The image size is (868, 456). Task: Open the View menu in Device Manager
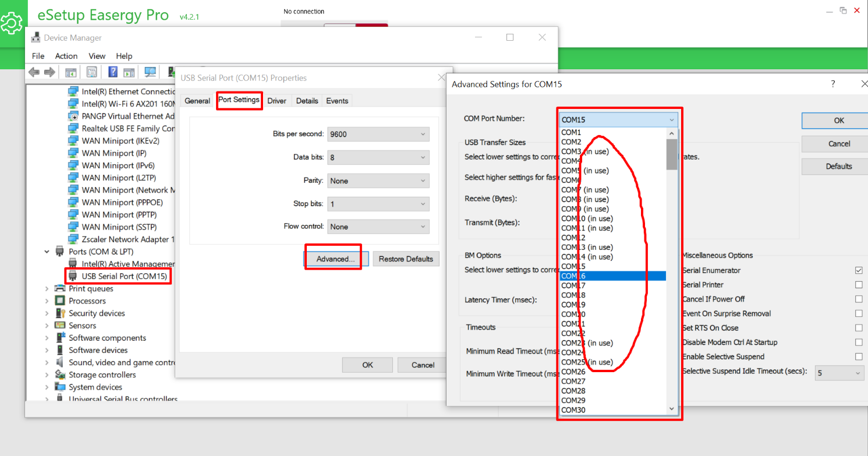tap(97, 56)
